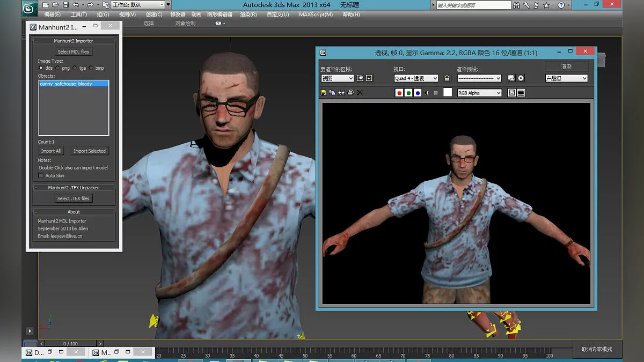Select the dds image type radio

41,68
